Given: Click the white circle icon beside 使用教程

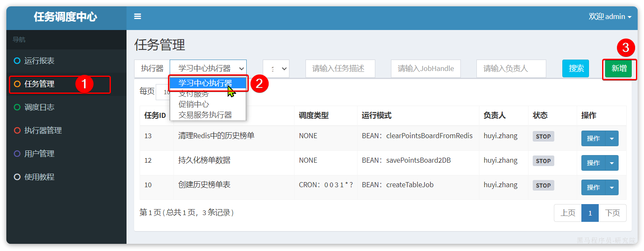Looking at the screenshot, I should tap(17, 177).
